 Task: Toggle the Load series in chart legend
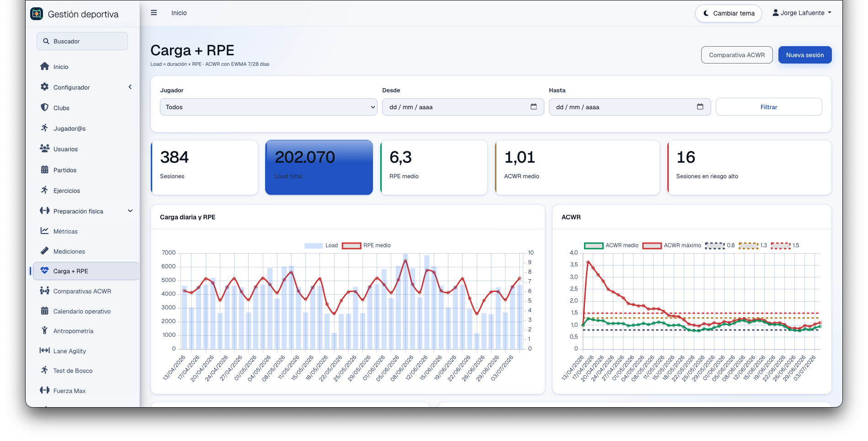click(x=321, y=245)
